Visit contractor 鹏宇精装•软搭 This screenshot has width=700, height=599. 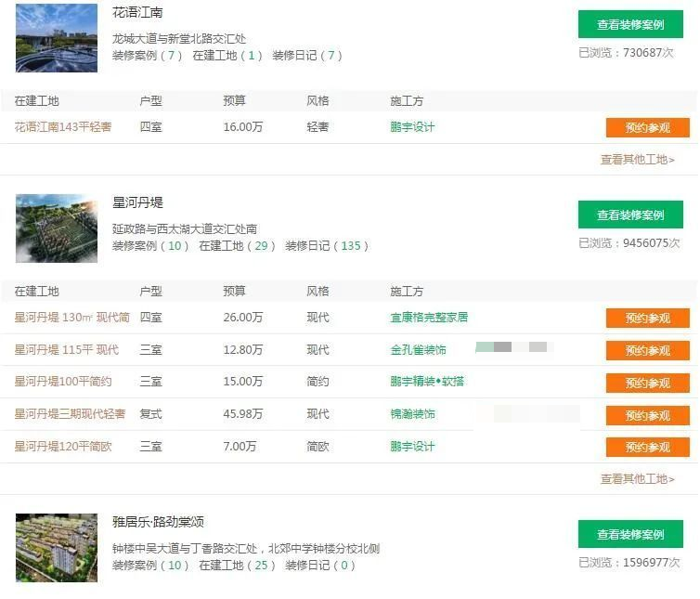pyautogui.click(x=426, y=382)
